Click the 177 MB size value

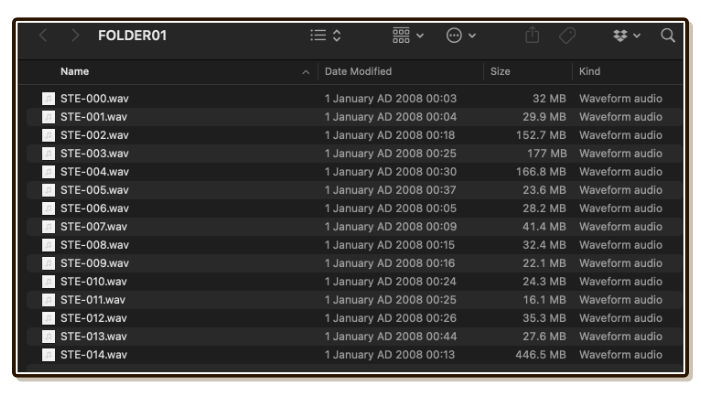pos(547,153)
